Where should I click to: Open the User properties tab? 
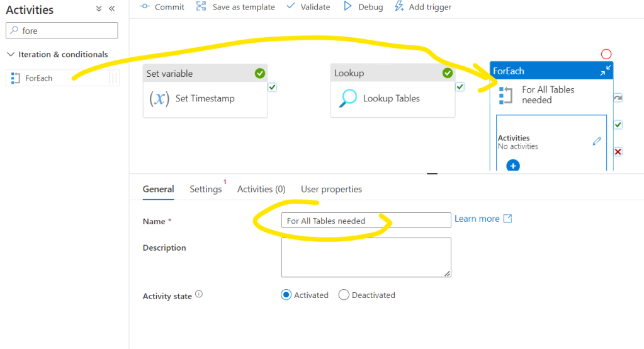pyautogui.click(x=331, y=189)
